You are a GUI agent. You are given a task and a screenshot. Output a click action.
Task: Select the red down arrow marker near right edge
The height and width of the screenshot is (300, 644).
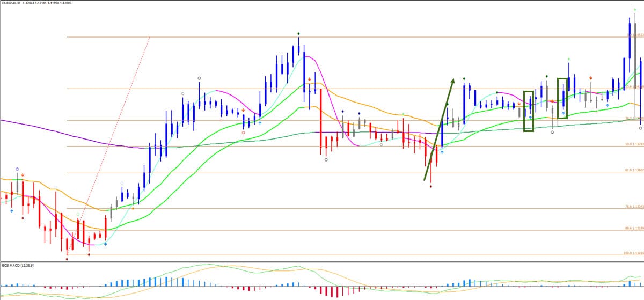pos(591,78)
